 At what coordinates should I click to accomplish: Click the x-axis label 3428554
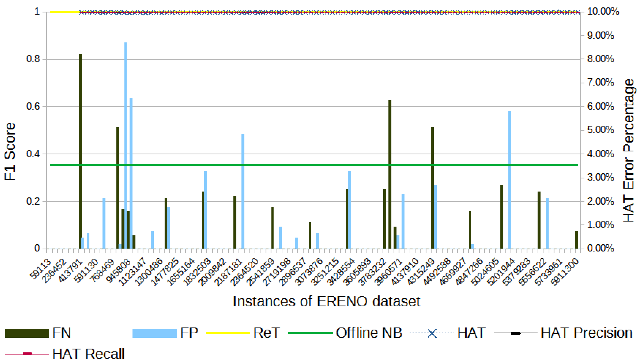[341, 272]
